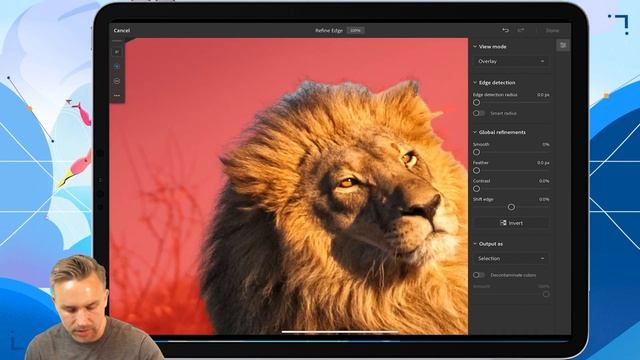Click the Amount slider handle

point(546,294)
